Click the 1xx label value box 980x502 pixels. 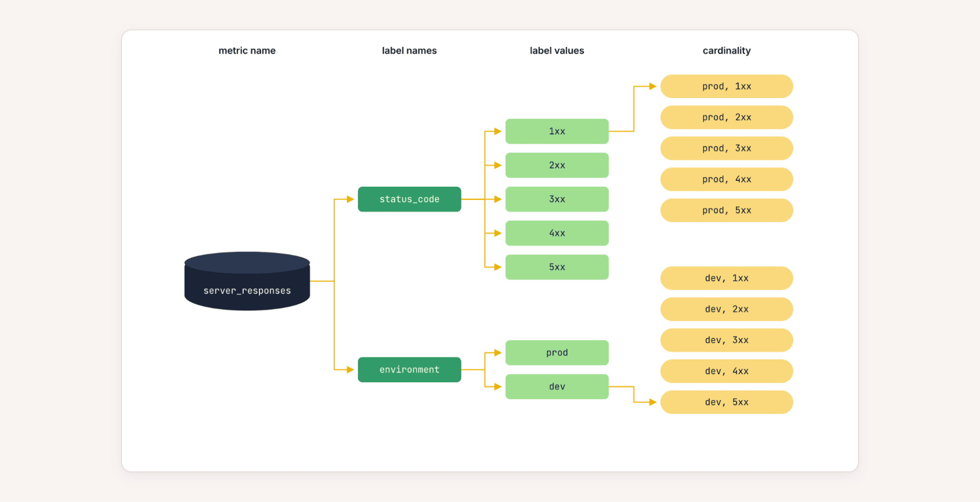click(557, 131)
